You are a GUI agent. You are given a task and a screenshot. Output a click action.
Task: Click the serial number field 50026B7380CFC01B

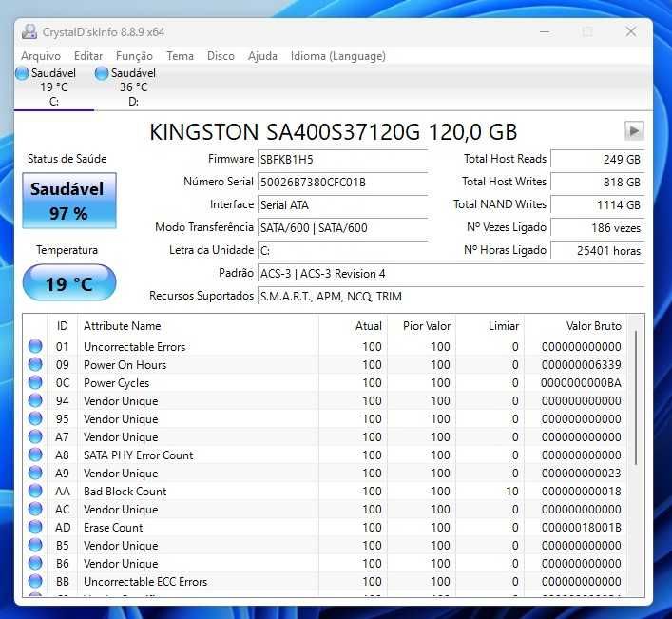tap(342, 183)
